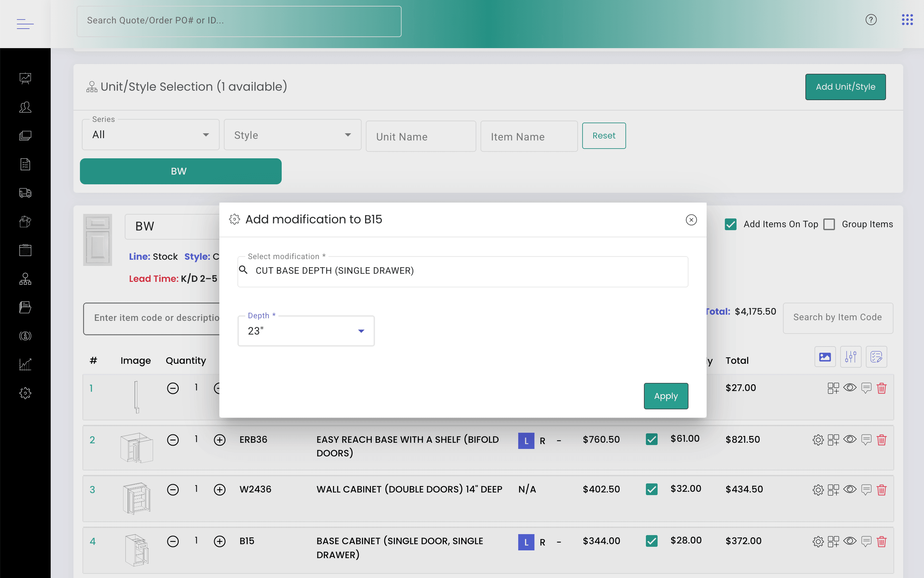Toggle the eye visibility icon on the B15 row

coord(850,540)
